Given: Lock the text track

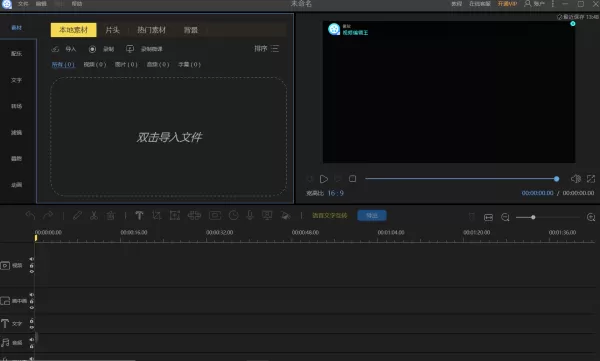Looking at the screenshot, I should coord(32,321).
